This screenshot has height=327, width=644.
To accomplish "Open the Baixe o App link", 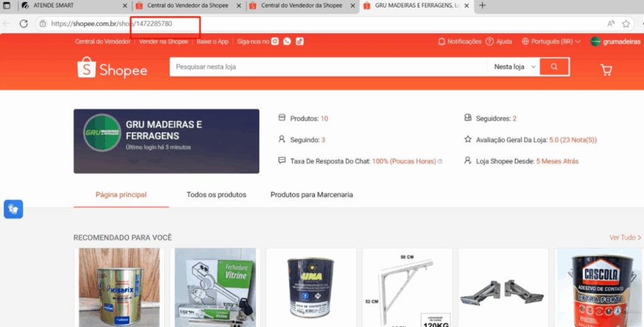I will (x=213, y=42).
